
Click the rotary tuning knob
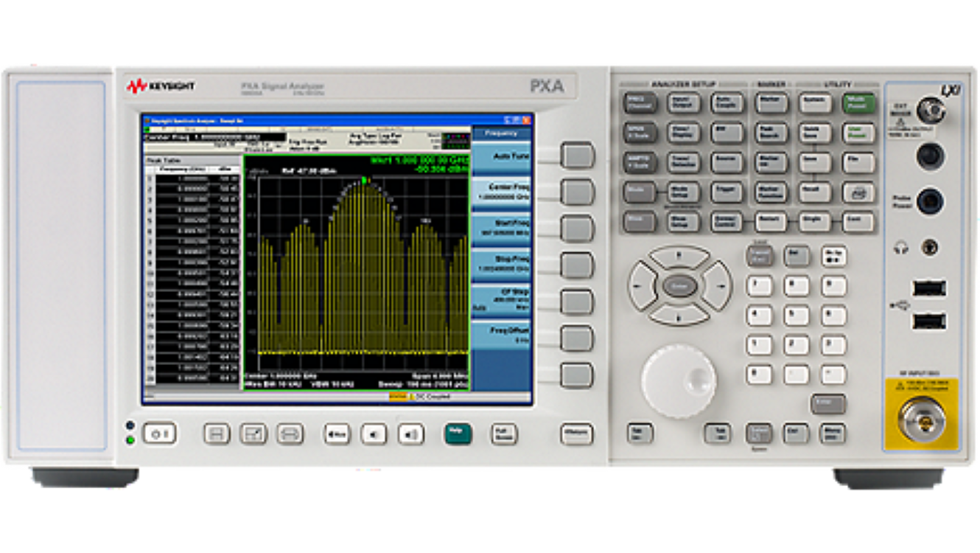[679, 381]
